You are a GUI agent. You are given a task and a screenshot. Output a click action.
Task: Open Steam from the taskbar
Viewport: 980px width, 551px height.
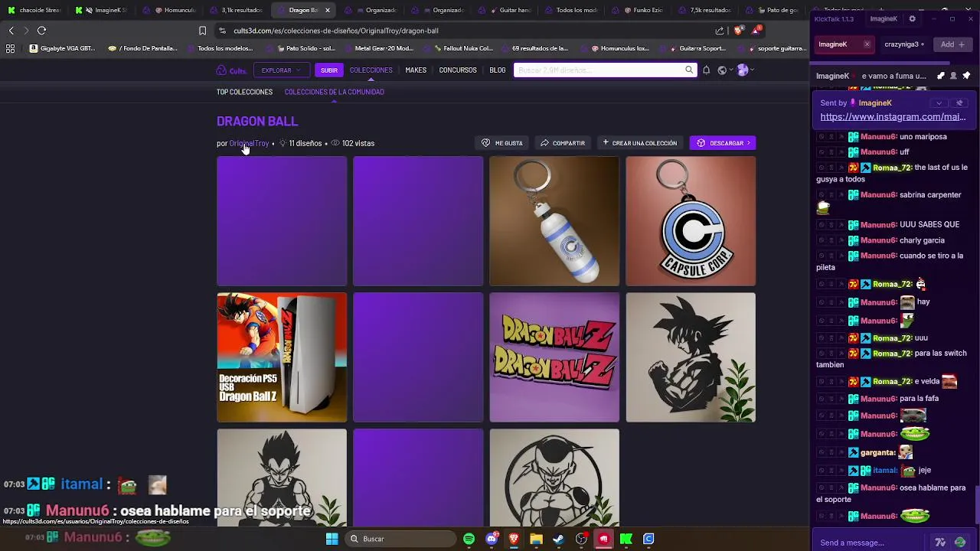tap(558, 539)
